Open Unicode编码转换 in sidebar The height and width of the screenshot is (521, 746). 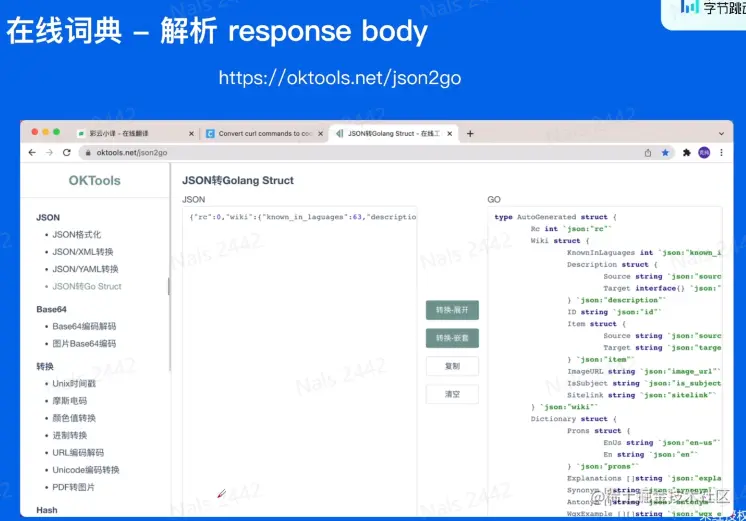coord(86,470)
